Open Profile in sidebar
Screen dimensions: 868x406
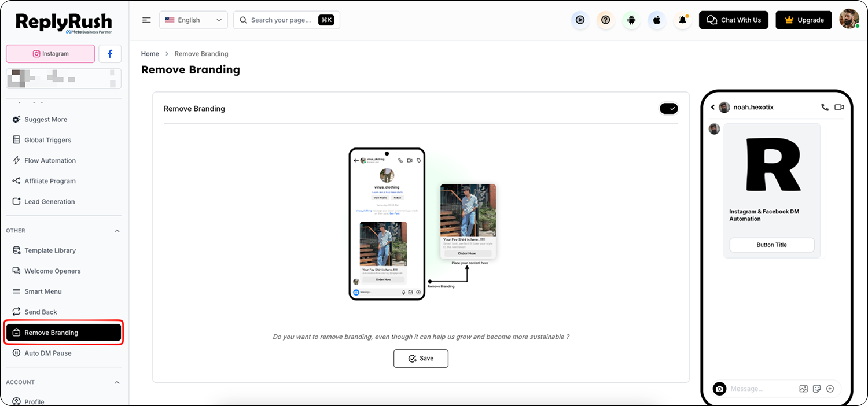tap(64, 402)
